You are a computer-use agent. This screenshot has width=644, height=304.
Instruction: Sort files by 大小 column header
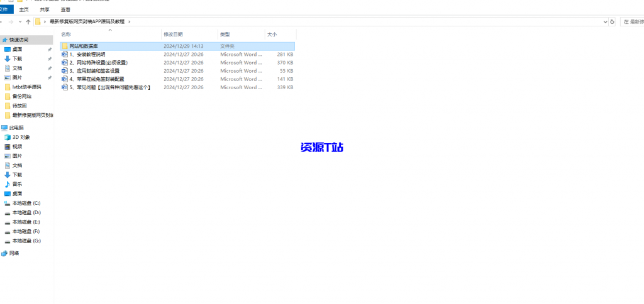pos(272,34)
